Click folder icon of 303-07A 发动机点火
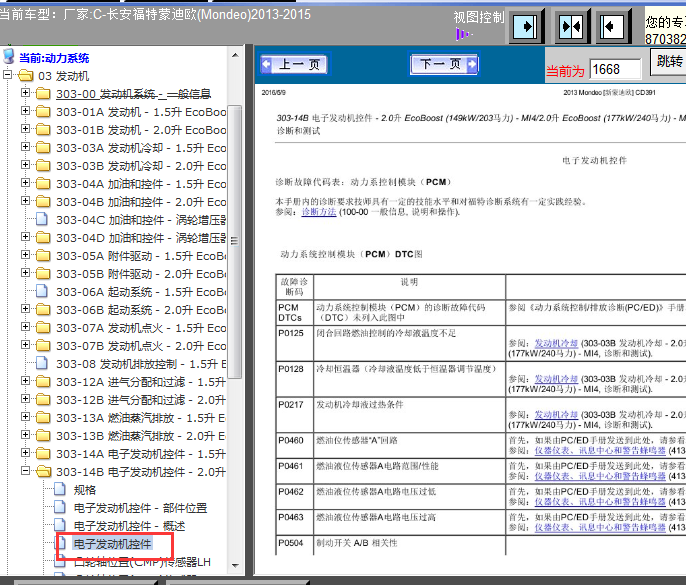Viewport: 686px width, 585px height. click(43, 327)
